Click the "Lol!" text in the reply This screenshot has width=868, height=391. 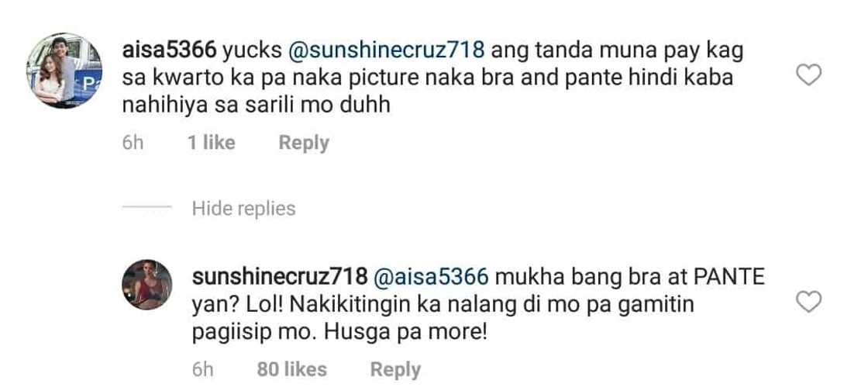[x=260, y=305]
